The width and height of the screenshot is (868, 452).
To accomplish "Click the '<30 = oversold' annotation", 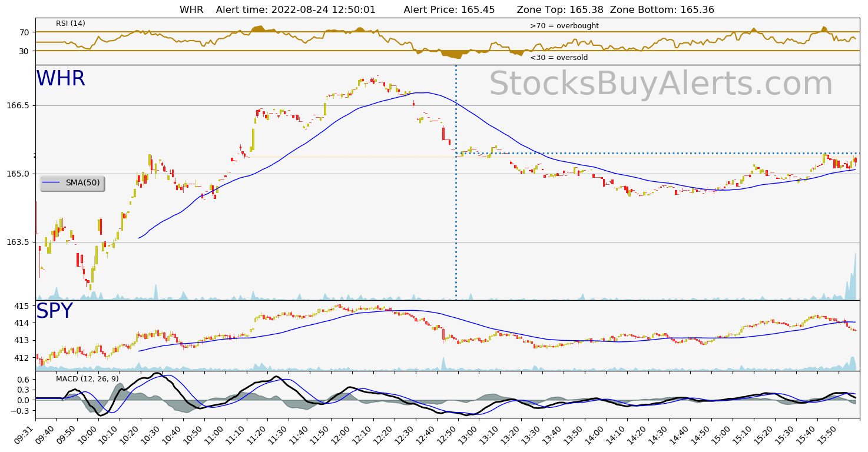I will point(559,58).
